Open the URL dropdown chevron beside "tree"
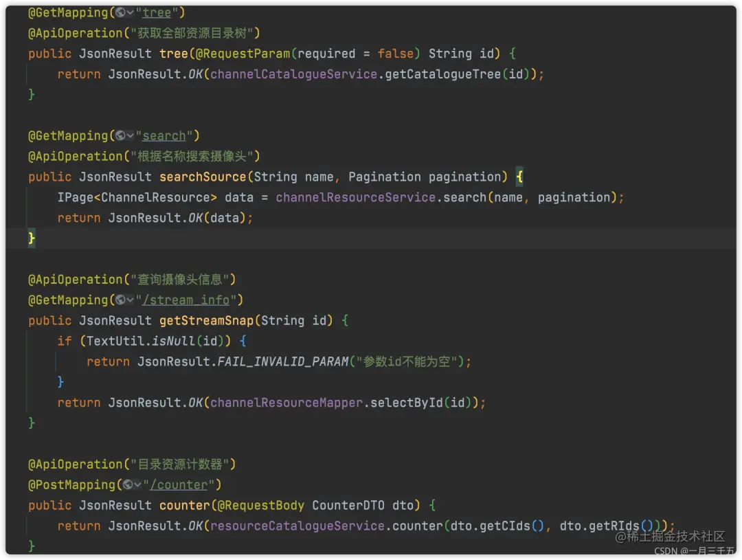The image size is (742, 560). click(130, 13)
